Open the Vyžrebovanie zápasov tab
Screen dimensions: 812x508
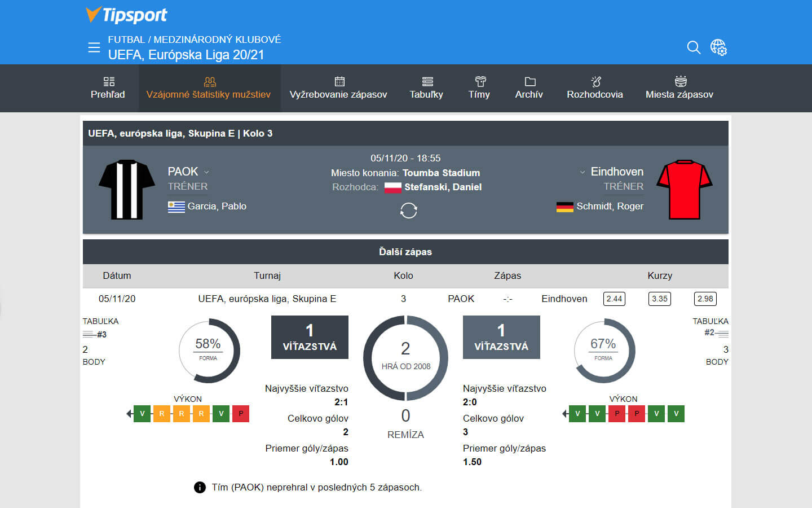(338, 88)
